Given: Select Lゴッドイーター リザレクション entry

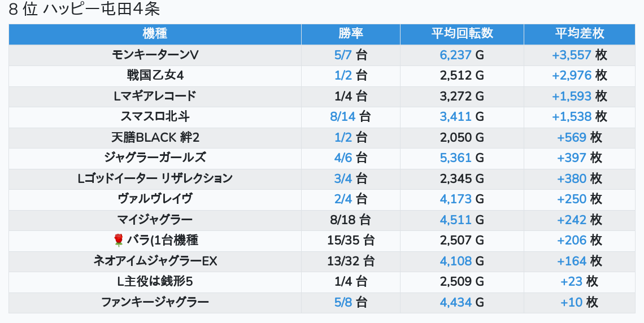Looking at the screenshot, I should [x=155, y=178].
